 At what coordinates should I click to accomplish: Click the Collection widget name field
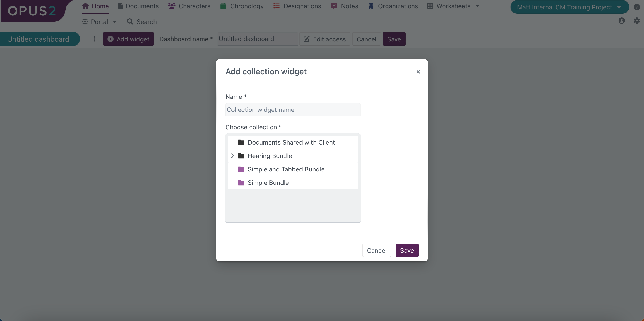click(292, 110)
